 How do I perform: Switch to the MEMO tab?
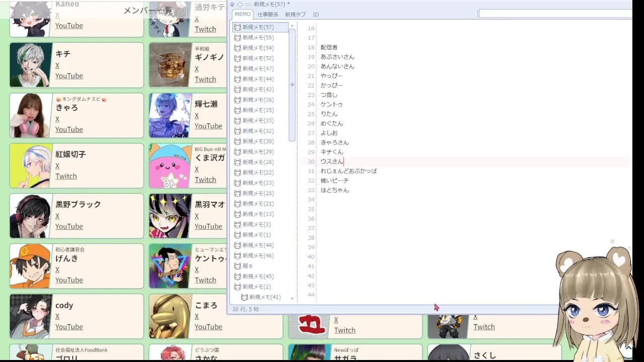tap(243, 14)
